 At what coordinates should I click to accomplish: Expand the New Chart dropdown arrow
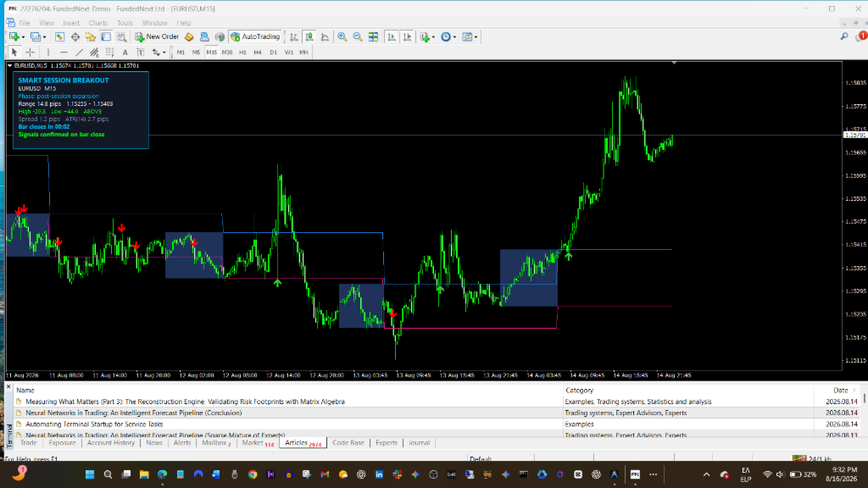point(23,37)
